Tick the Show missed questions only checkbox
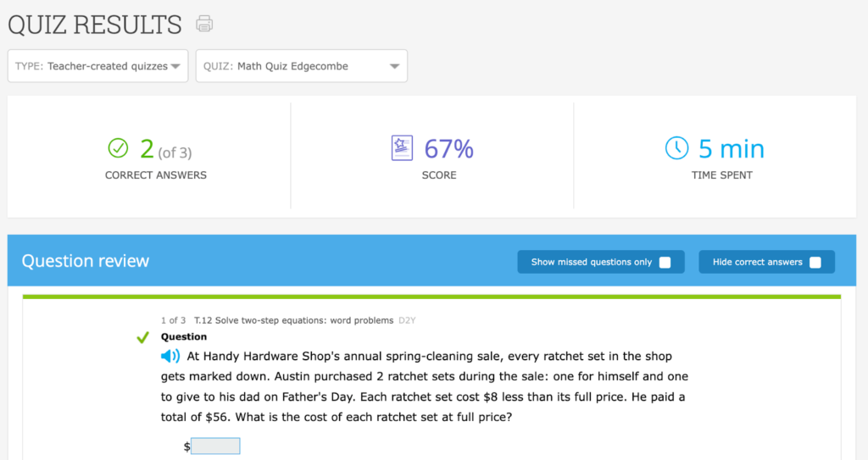 click(x=665, y=263)
